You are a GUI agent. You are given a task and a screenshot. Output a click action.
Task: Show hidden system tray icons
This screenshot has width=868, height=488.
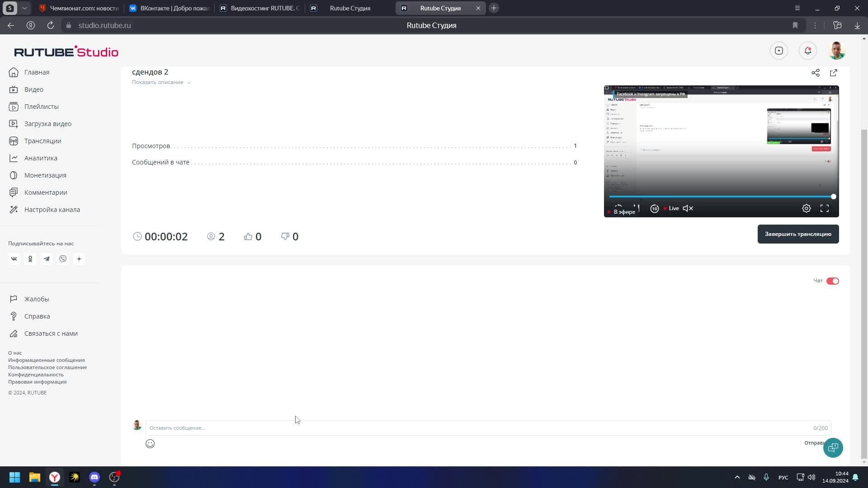(737, 477)
